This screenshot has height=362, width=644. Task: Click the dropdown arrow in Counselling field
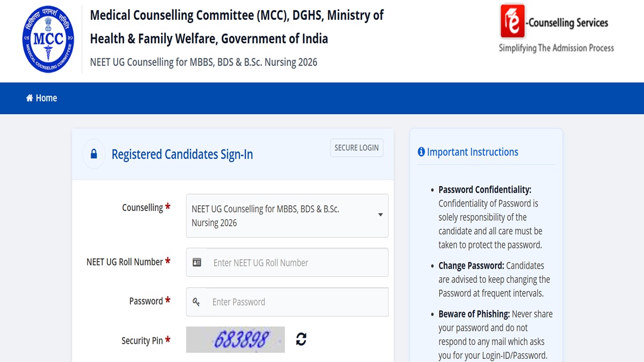click(x=380, y=215)
